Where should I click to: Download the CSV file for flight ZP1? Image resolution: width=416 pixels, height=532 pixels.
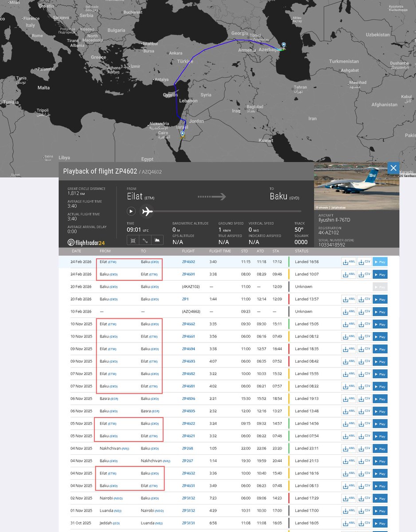(x=364, y=299)
